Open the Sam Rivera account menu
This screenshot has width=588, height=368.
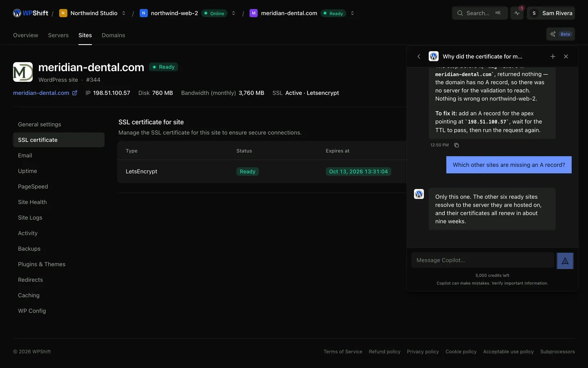coord(551,13)
